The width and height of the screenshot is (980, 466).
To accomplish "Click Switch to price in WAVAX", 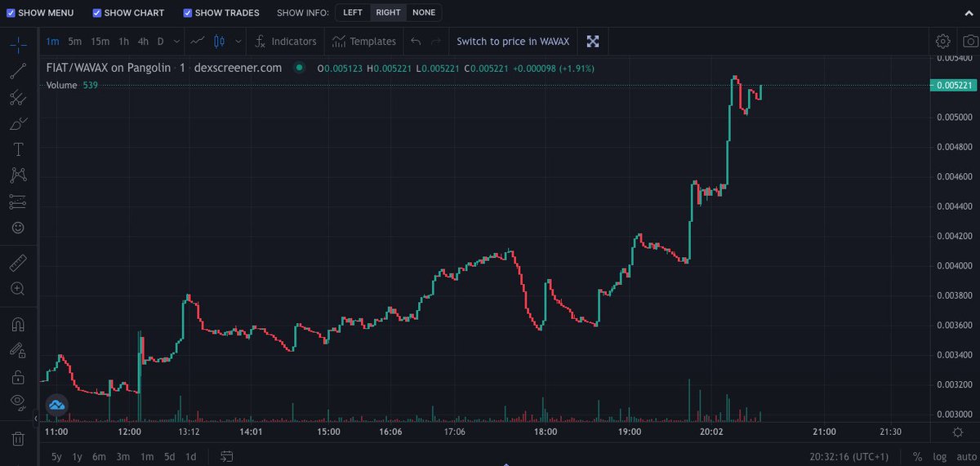I will click(513, 41).
